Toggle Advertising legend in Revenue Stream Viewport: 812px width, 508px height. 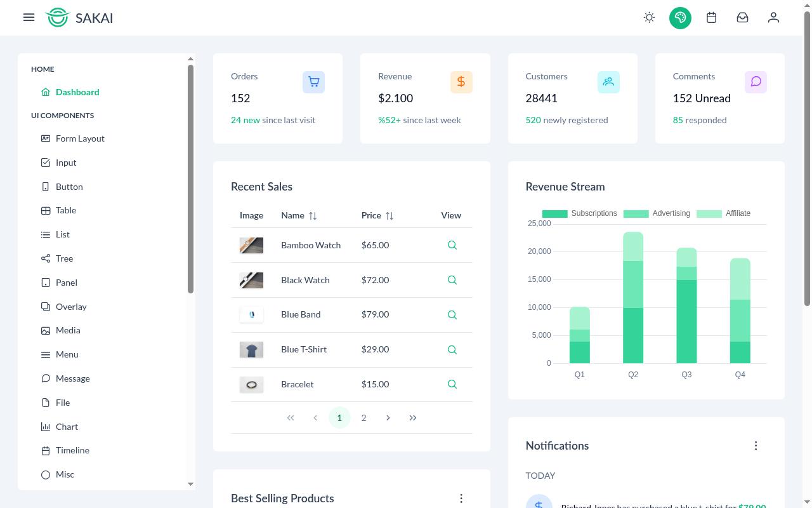point(657,213)
